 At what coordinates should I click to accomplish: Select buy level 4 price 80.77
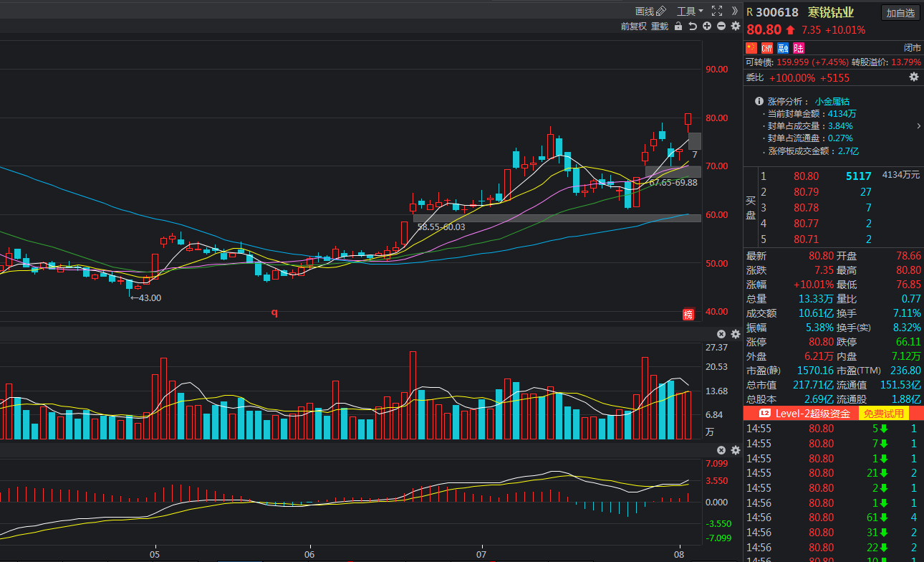tap(806, 224)
